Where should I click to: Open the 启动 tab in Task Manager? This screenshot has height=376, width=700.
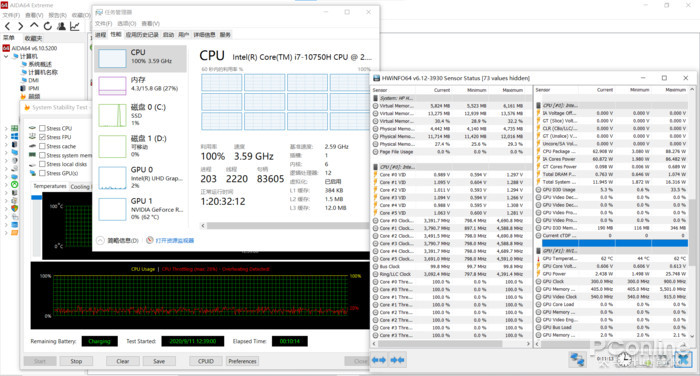168,35
